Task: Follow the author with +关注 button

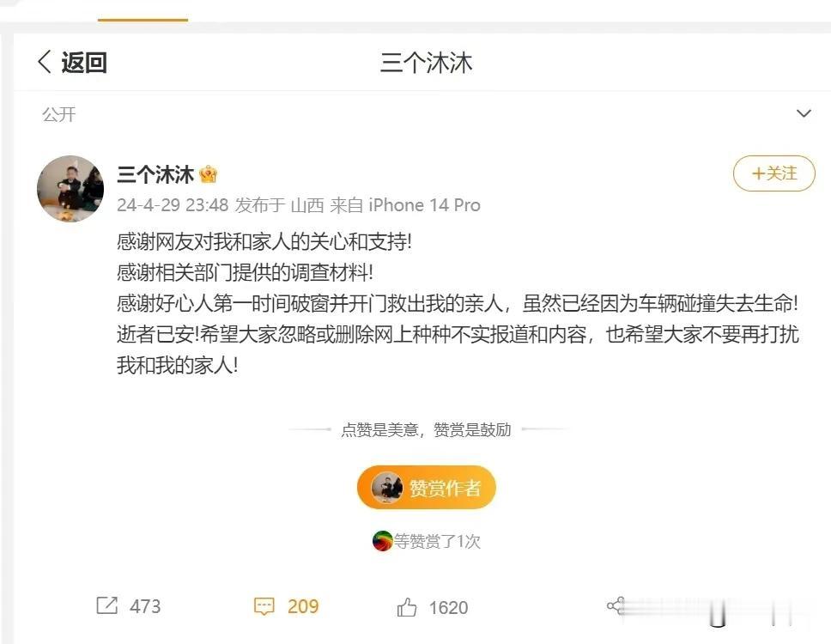Action: pos(773,173)
